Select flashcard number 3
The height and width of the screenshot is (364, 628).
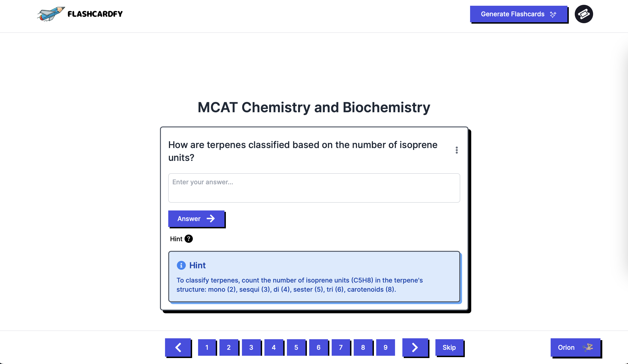pos(251,347)
